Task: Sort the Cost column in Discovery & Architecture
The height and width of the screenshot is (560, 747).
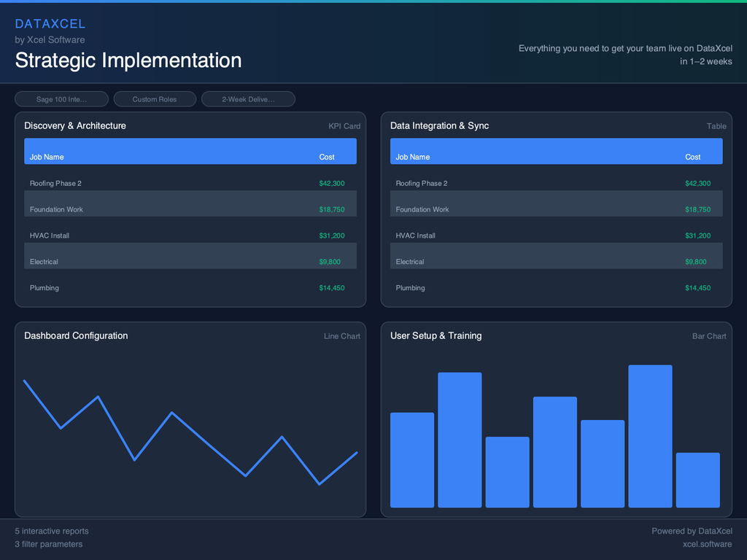Action: coord(326,156)
